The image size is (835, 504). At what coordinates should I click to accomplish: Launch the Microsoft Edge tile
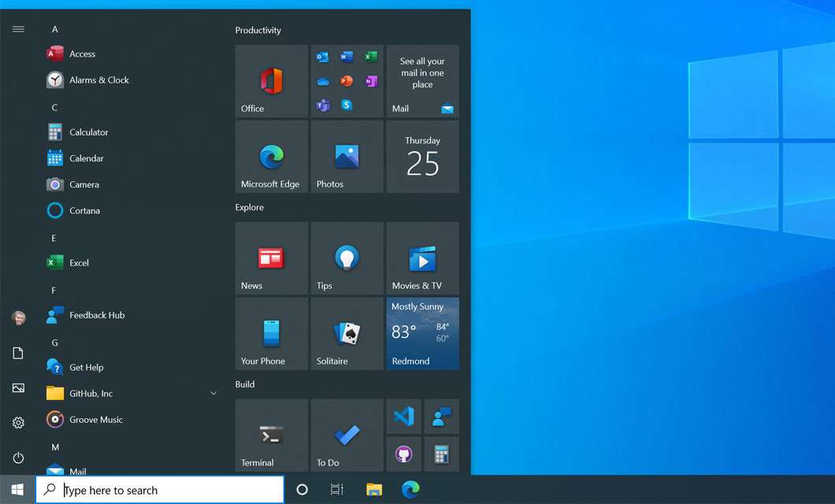tap(271, 157)
